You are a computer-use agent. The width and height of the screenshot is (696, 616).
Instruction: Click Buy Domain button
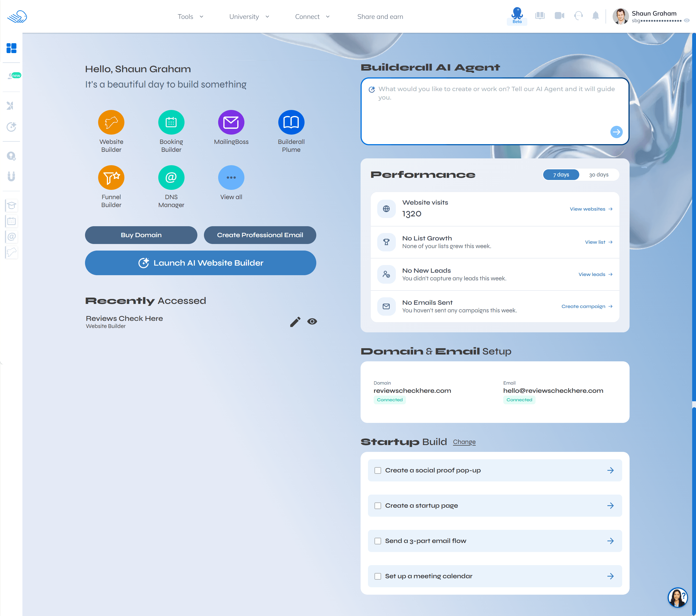(141, 235)
